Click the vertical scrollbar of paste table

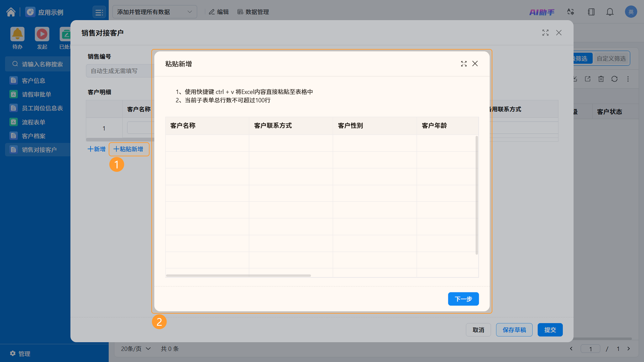point(476,195)
